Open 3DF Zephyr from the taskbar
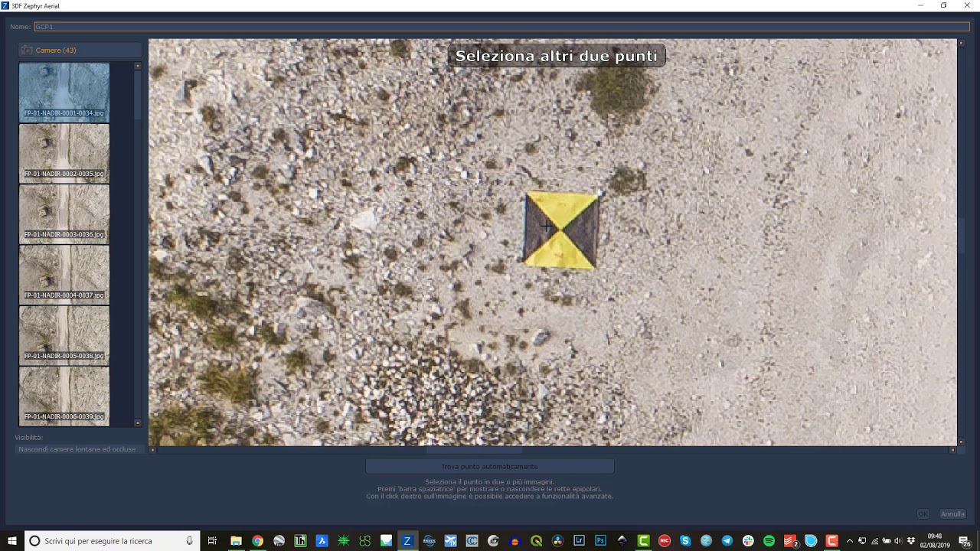The height and width of the screenshot is (551, 980). (x=407, y=541)
